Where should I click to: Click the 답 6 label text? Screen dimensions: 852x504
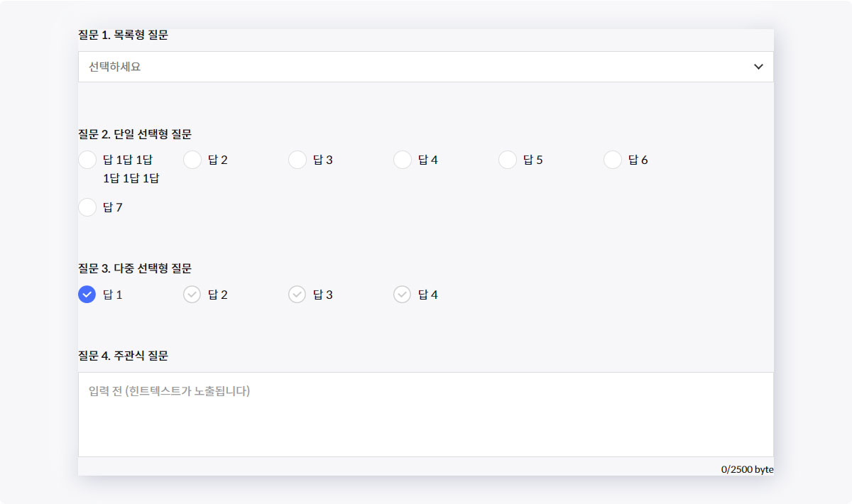pyautogui.click(x=638, y=160)
